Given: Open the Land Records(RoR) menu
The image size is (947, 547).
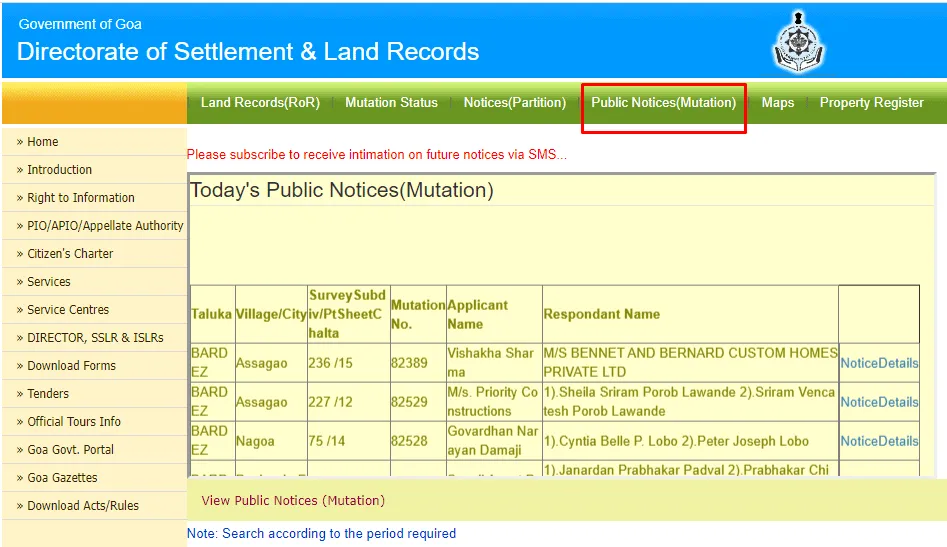Looking at the screenshot, I should [x=260, y=103].
